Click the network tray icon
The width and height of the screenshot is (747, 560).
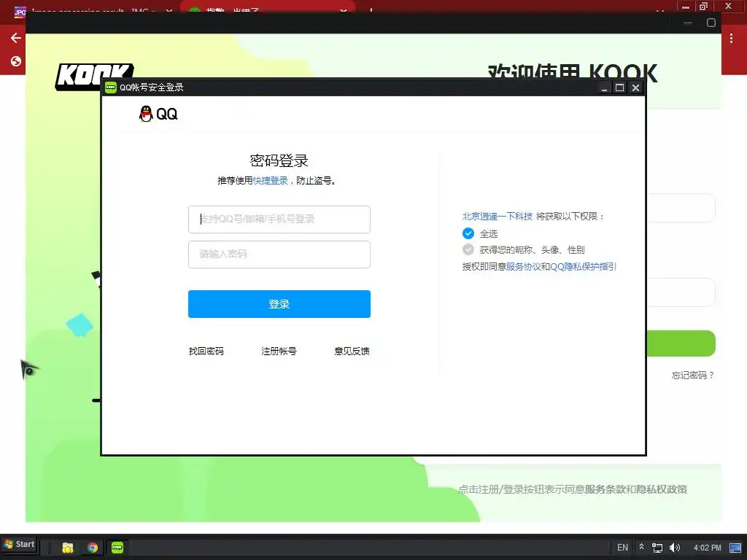[x=657, y=548]
